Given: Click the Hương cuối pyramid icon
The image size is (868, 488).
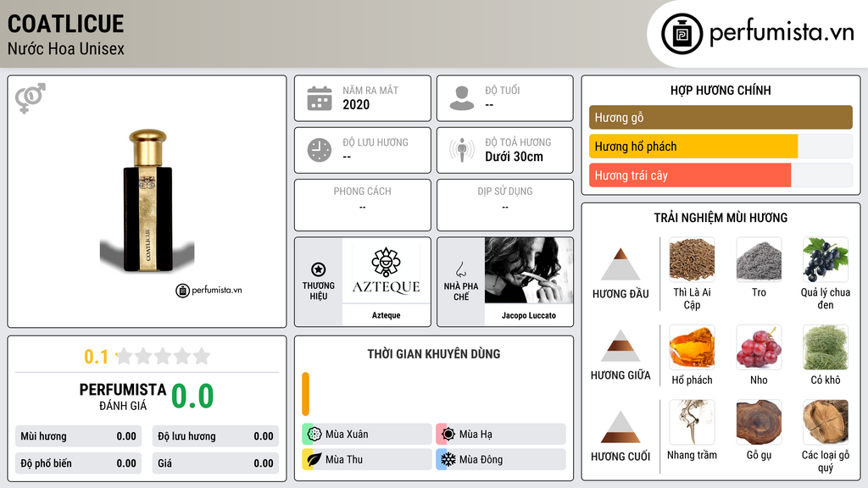Looking at the screenshot, I should [620, 427].
